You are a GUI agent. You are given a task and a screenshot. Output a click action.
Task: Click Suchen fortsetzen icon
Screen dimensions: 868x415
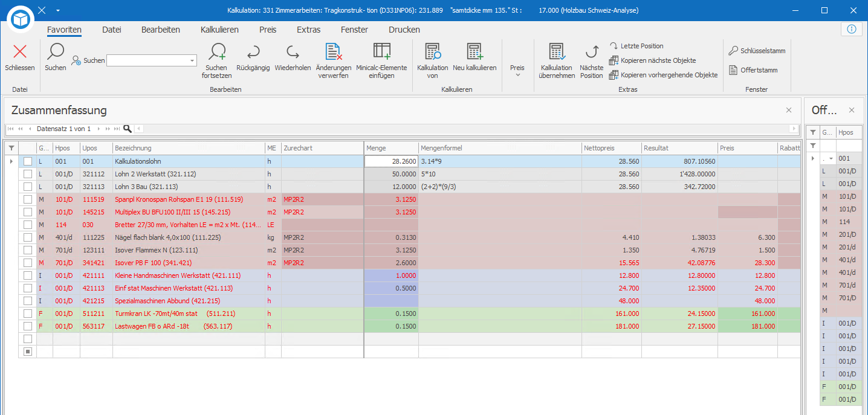click(216, 52)
